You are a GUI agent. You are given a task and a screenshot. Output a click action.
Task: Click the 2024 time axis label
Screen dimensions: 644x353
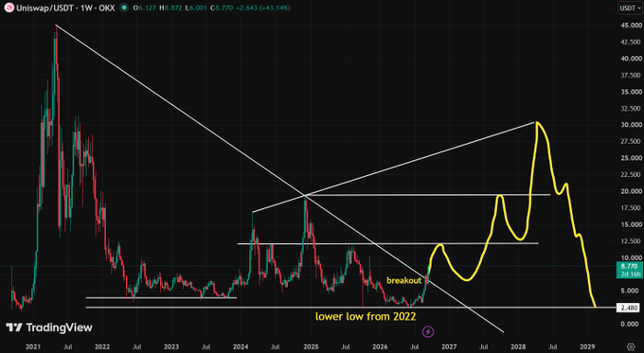point(241,346)
